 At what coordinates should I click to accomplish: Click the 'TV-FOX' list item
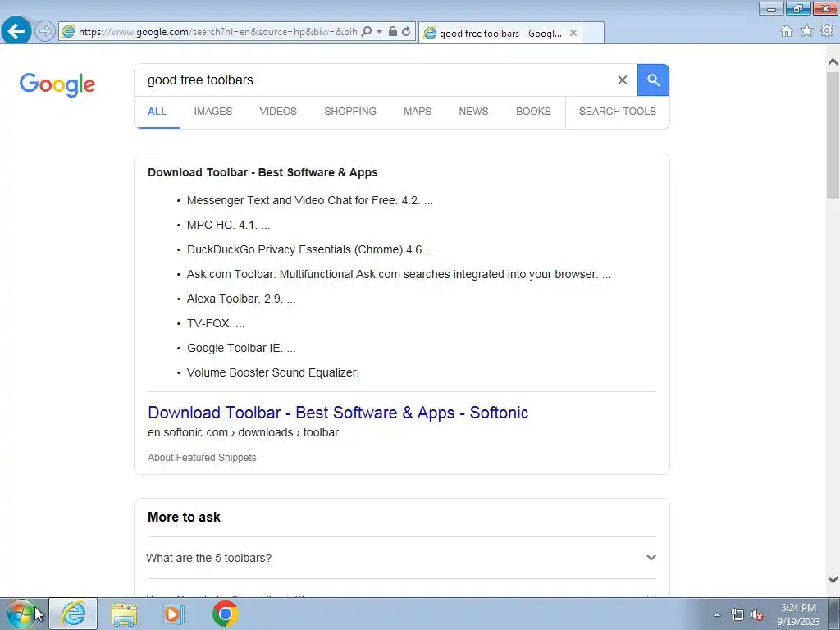pyautogui.click(x=216, y=323)
